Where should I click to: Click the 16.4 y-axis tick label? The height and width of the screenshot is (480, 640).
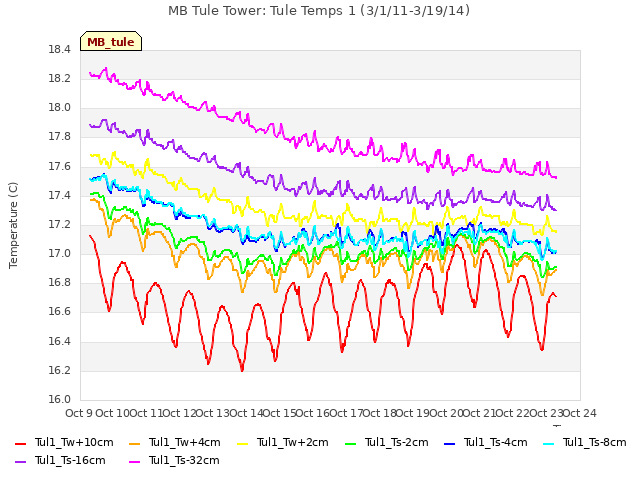point(60,342)
